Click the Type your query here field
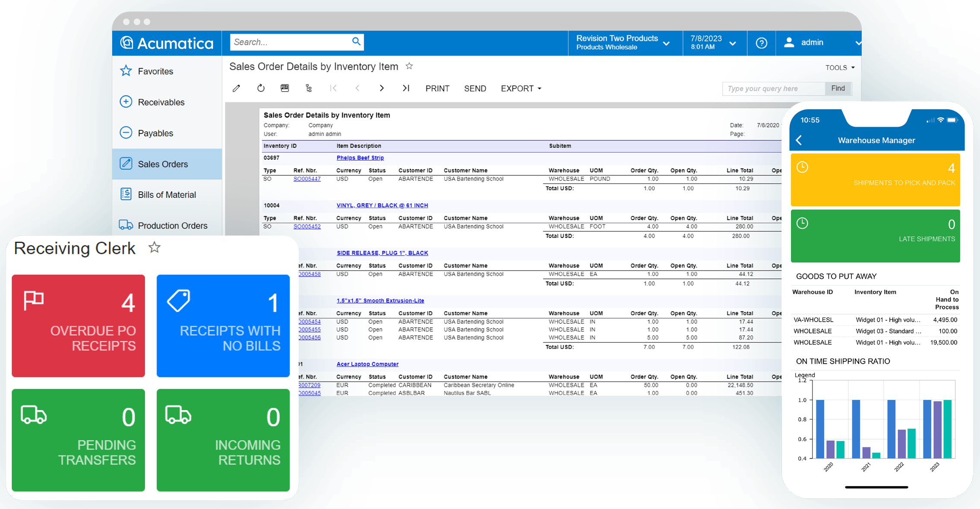This screenshot has width=980, height=509. [773, 88]
